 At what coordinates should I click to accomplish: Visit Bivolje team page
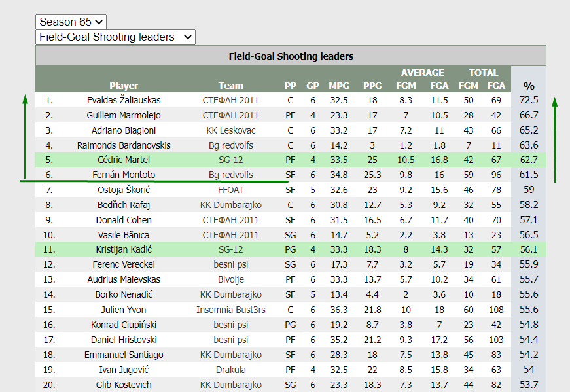coord(231,279)
